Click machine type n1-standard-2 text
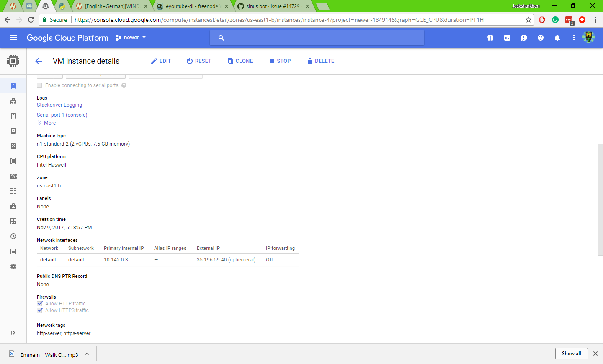Screen dimensions: 603x364 [x=83, y=144]
